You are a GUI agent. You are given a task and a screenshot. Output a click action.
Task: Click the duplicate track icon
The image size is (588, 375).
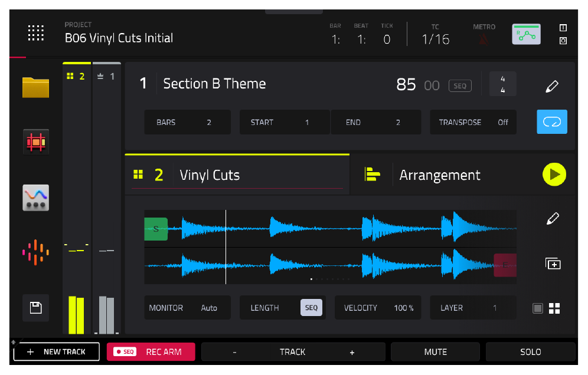[x=553, y=264]
